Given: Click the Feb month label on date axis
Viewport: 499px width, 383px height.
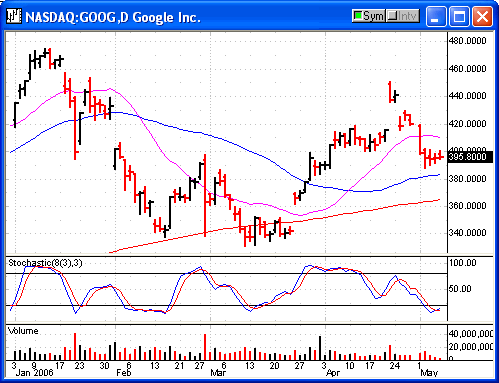Looking at the screenshot, I should point(124,373).
